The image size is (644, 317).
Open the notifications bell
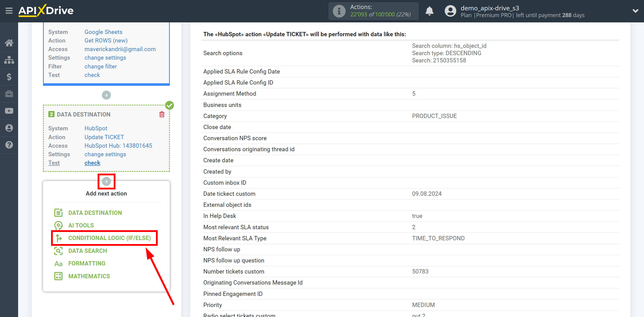click(429, 11)
